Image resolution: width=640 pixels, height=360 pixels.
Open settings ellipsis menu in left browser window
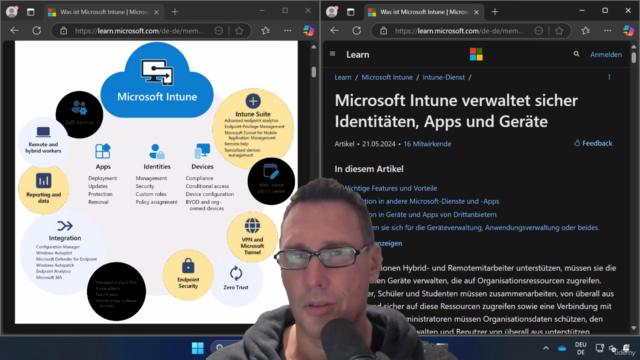point(288,31)
